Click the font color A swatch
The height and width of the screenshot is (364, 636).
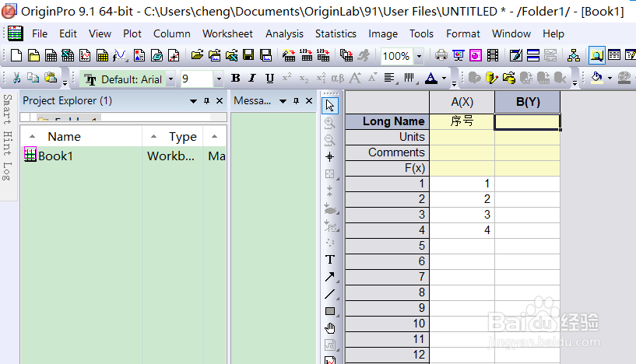[x=430, y=79]
